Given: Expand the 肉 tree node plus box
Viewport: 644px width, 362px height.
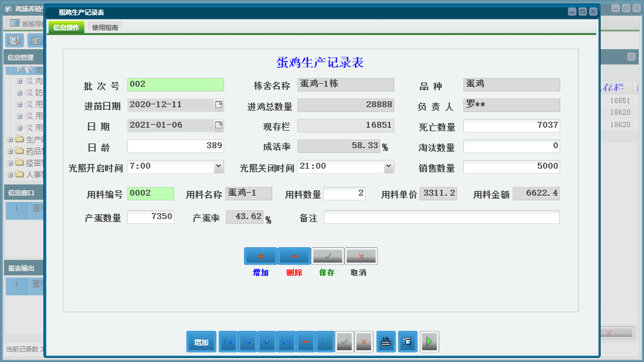Looking at the screenshot, I should [19, 81].
